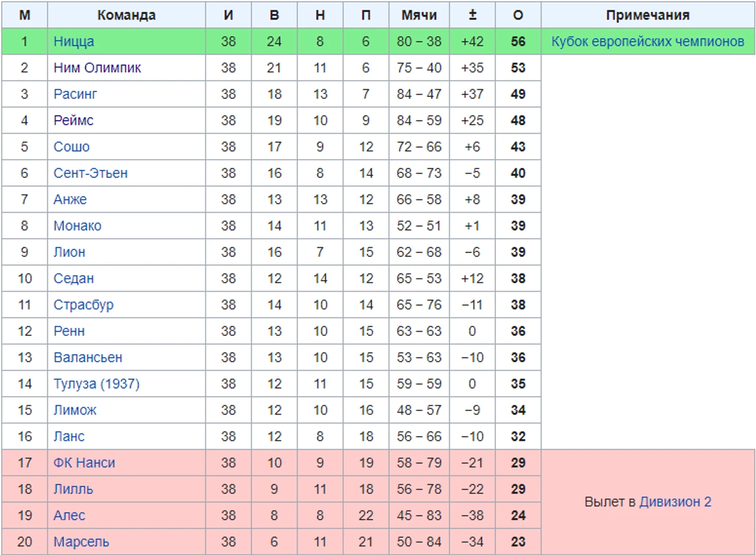Screen dimensions: 756x555
Task: Open the Ренн team page
Action: click(69, 331)
